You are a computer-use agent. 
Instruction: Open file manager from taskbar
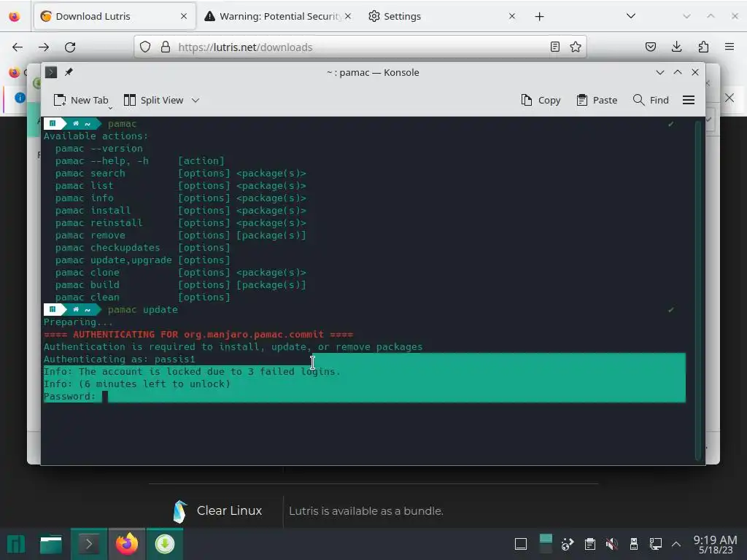51,544
